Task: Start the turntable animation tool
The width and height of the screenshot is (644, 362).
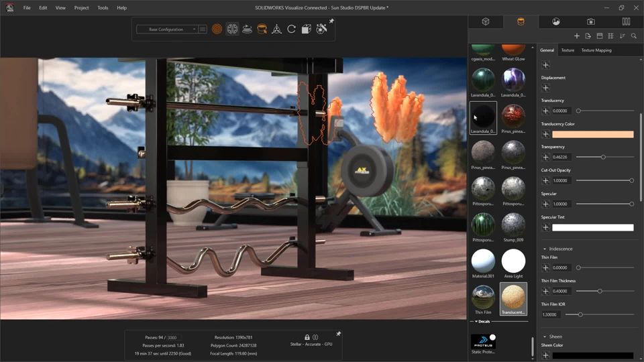Action: click(x=247, y=29)
